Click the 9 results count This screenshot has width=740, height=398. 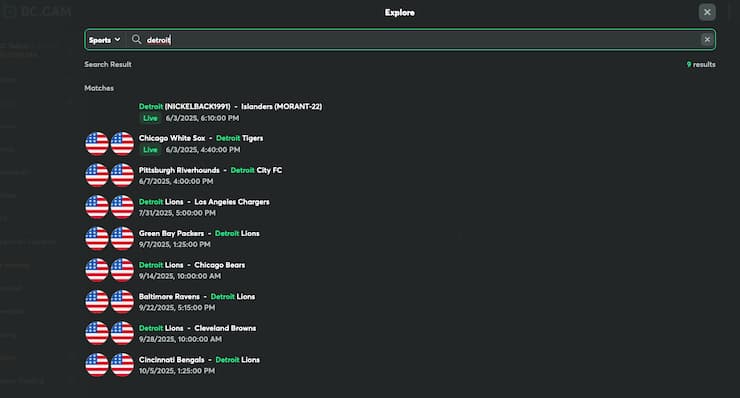pos(701,64)
